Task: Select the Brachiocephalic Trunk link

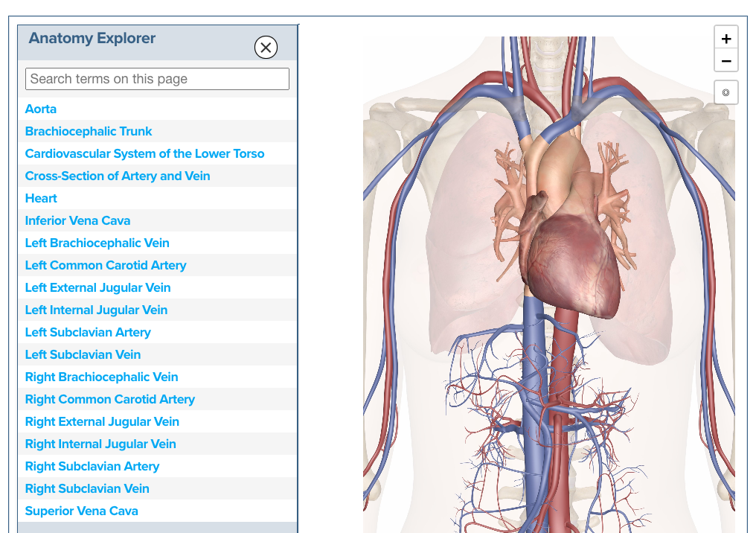Action: coord(89,131)
